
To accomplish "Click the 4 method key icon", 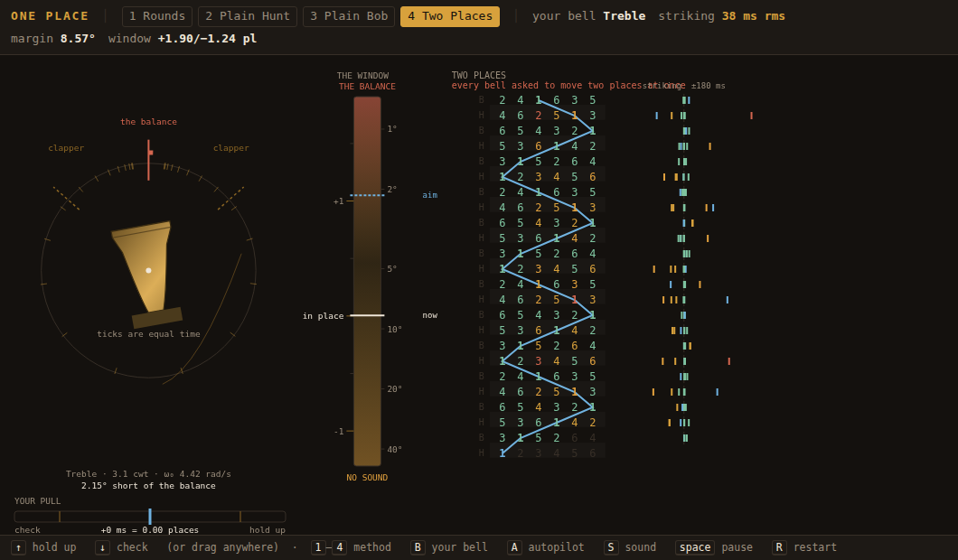I will tap(340, 547).
